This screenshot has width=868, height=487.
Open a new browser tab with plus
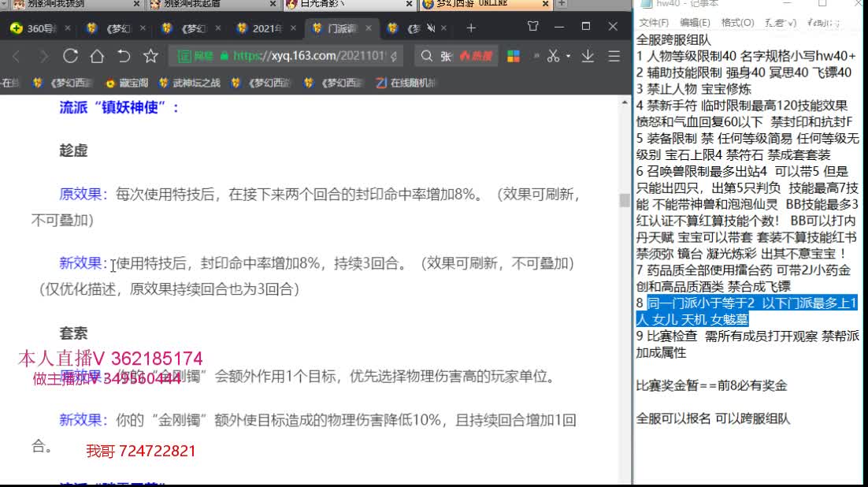[x=470, y=26]
